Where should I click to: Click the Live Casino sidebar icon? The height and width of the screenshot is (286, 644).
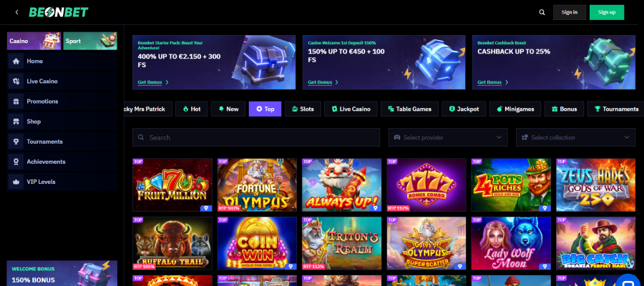tap(16, 82)
